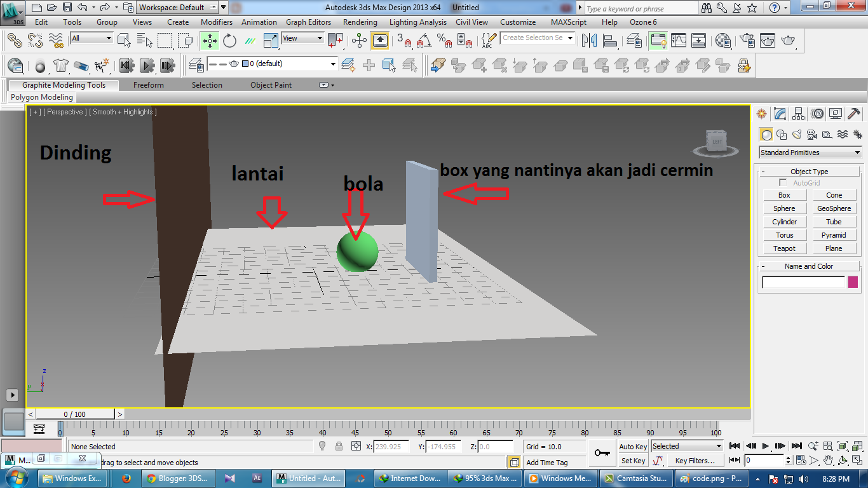Click the Mirror tool icon
The image size is (868, 488).
tap(589, 40)
